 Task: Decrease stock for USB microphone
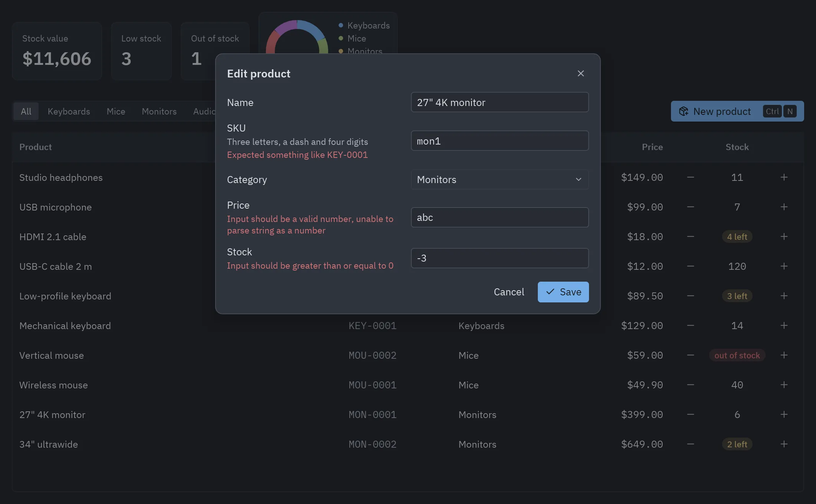(690, 207)
